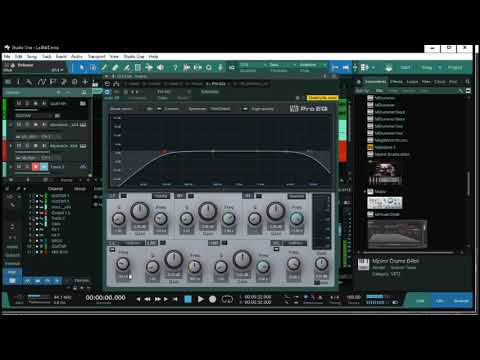Open the HC high cut slope dropdown

(x=295, y=243)
